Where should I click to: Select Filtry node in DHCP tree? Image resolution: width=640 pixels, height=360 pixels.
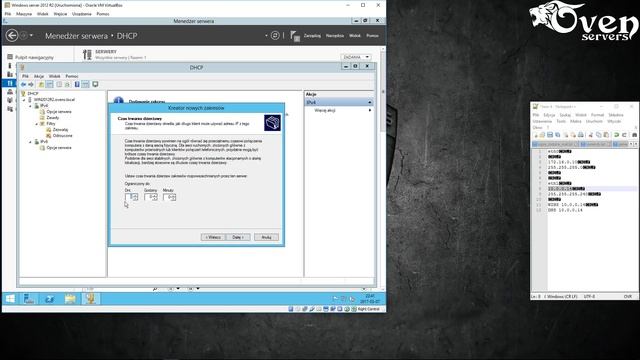pyautogui.click(x=51, y=124)
